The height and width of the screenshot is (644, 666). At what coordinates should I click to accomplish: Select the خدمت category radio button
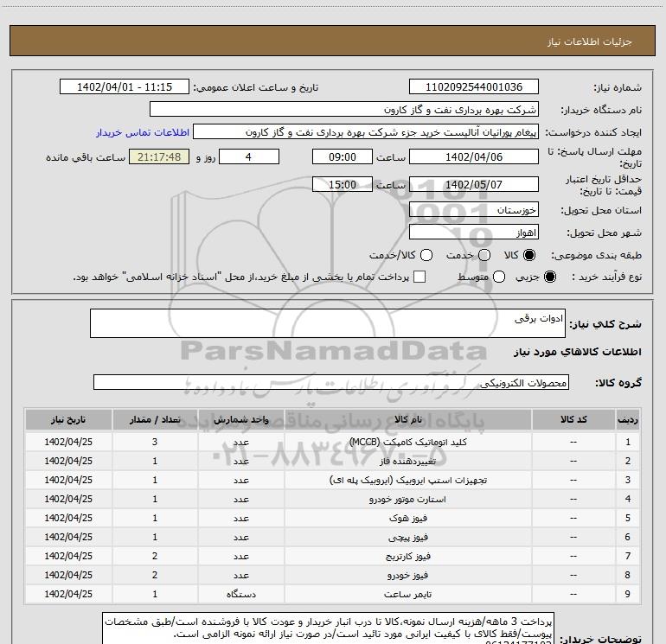pos(484,255)
